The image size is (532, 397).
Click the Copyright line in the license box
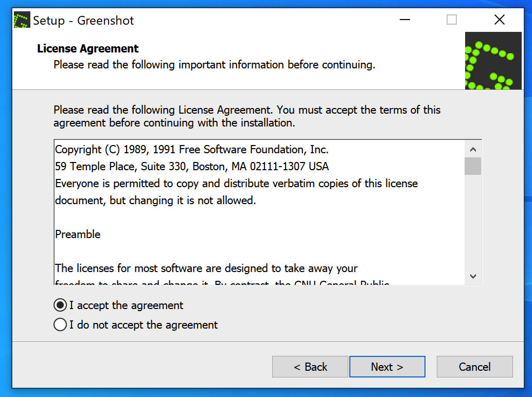pyautogui.click(x=191, y=150)
